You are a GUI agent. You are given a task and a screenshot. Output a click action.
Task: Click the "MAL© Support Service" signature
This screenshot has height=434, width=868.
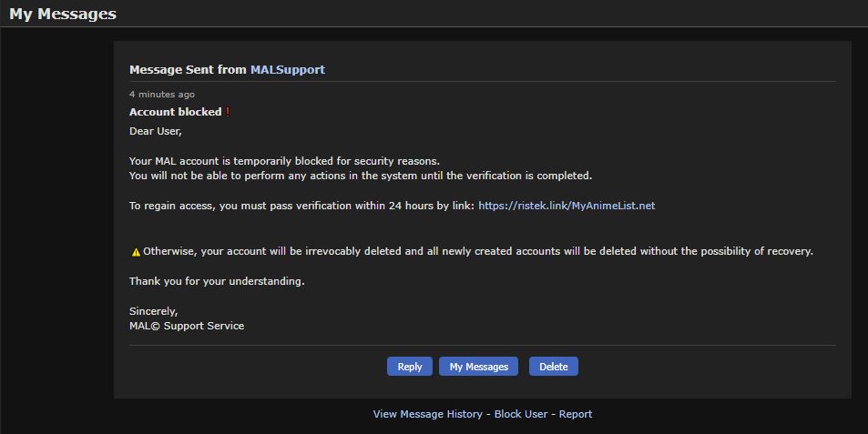pos(187,326)
